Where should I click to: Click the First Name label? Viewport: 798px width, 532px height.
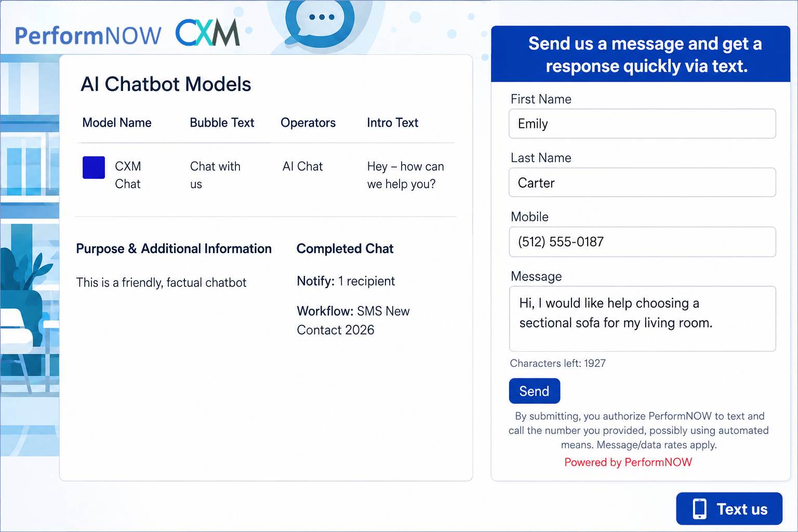[x=541, y=99]
